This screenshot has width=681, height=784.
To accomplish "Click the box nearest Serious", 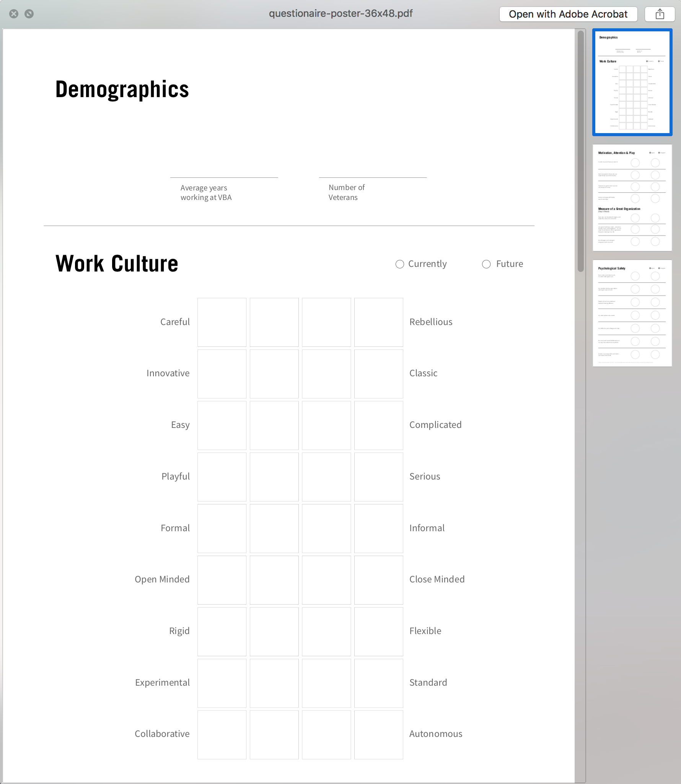I will pyautogui.click(x=378, y=477).
